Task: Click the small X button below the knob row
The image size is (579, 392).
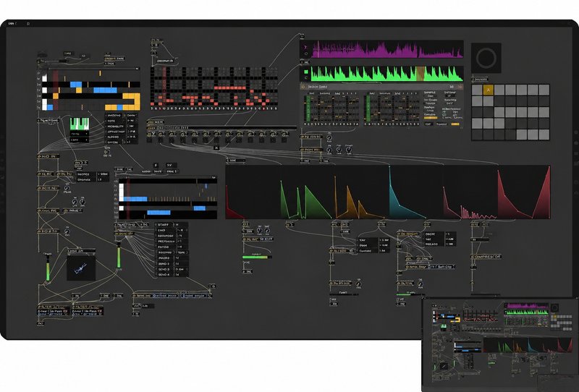Action: 216,148
